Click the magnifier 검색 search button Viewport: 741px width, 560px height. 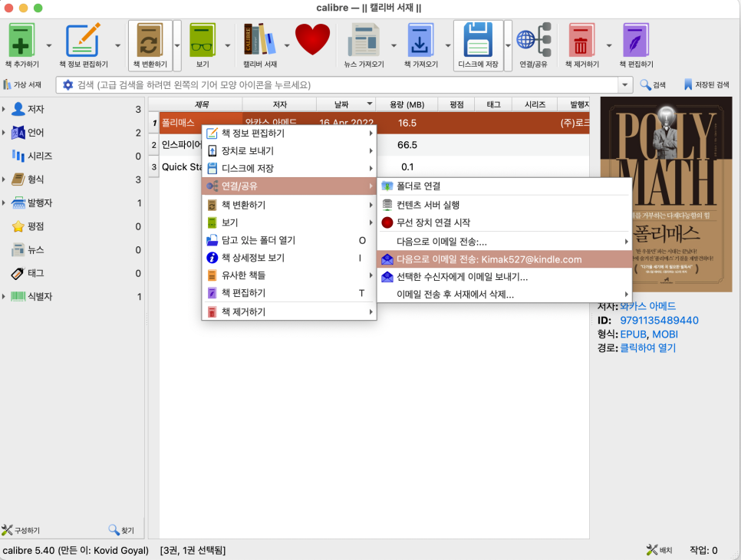[x=653, y=84]
